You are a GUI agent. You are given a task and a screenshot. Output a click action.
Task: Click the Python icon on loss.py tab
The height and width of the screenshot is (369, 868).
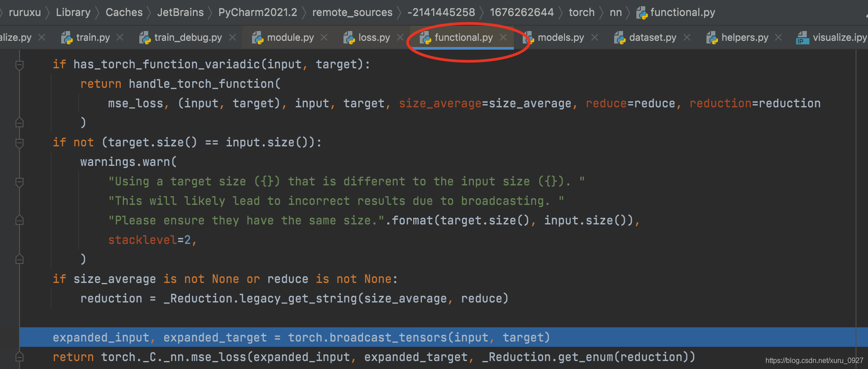coord(349,38)
